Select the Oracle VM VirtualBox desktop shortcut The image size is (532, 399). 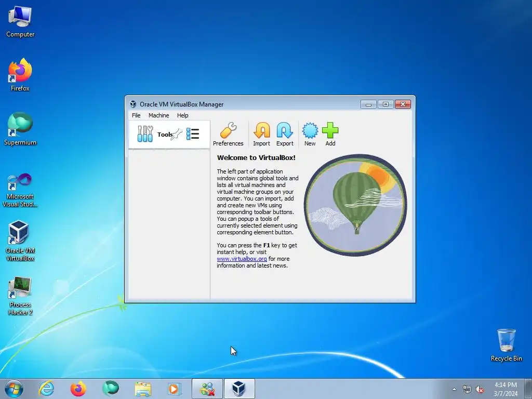pos(20,241)
